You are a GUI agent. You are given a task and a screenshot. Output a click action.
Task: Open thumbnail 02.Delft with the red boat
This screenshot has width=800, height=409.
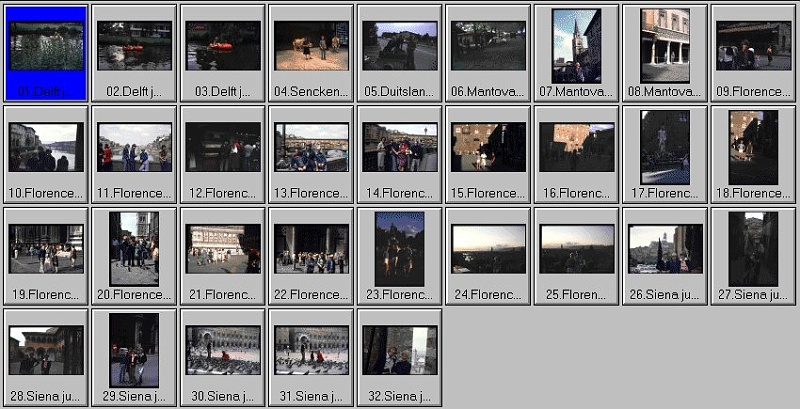point(134,46)
